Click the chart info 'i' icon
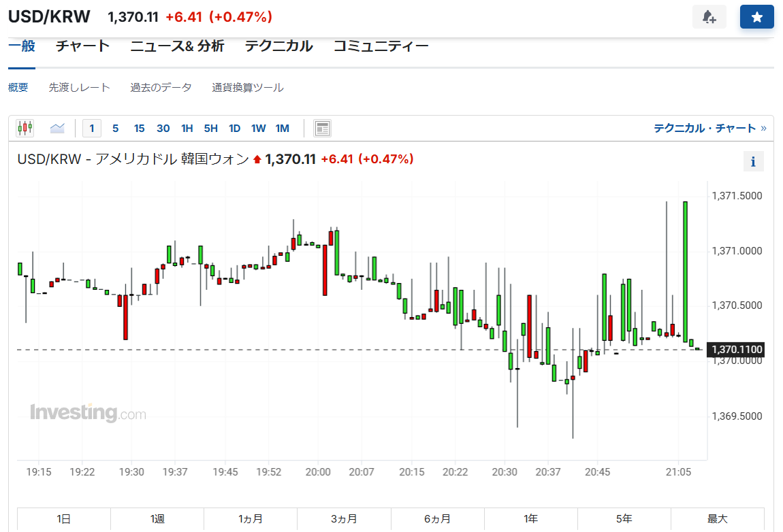The width and height of the screenshot is (783, 532). 753,162
